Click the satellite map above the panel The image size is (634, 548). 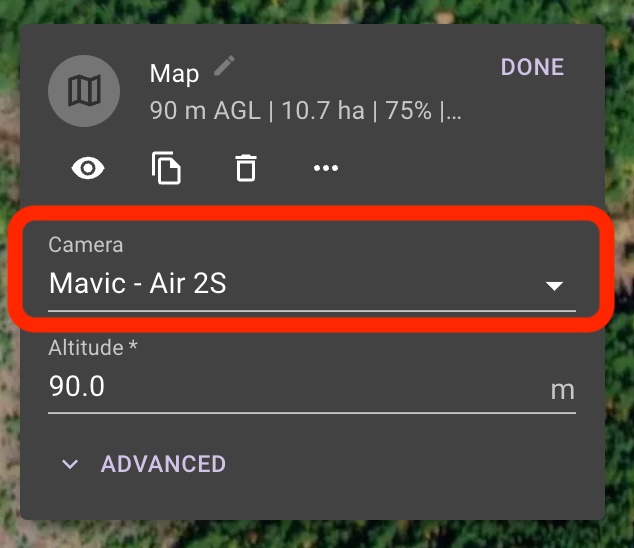click(x=317, y=11)
